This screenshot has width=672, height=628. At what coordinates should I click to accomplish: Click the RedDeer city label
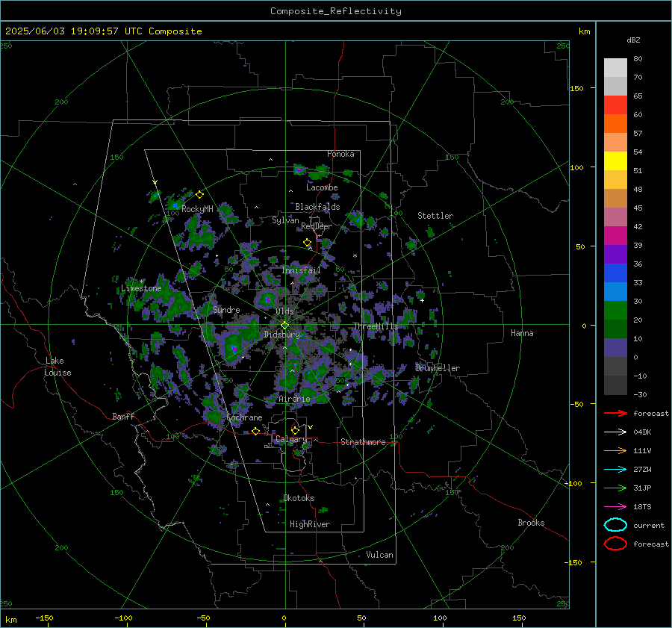317,226
